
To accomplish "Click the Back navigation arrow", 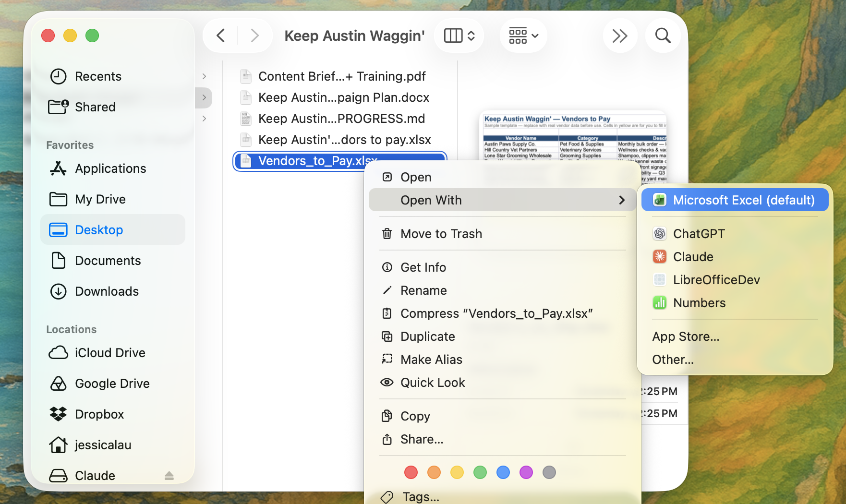I will (221, 36).
